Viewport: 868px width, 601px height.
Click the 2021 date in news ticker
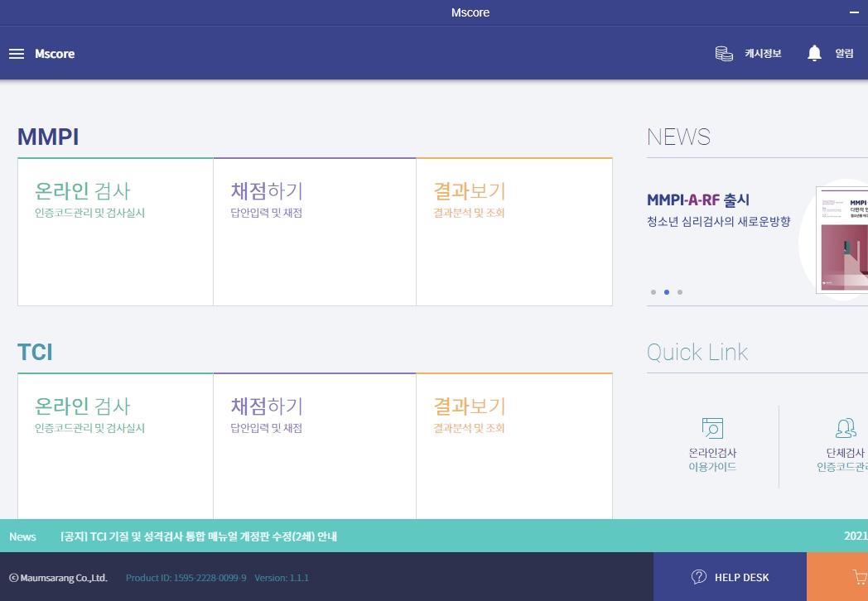(x=856, y=536)
